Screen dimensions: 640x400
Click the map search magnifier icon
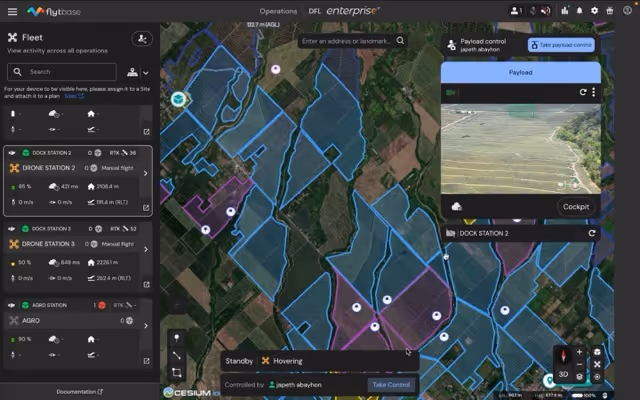click(400, 40)
